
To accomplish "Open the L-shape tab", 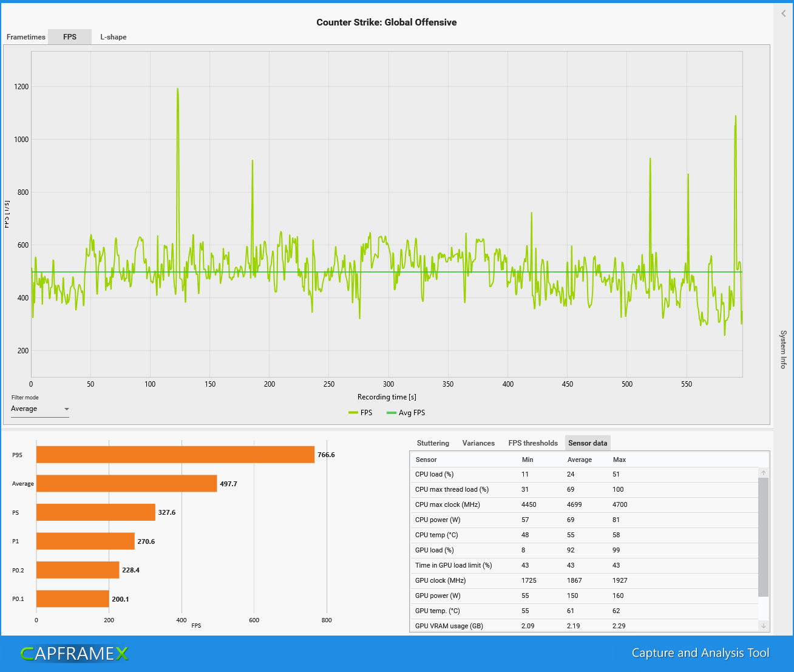I will [x=114, y=37].
